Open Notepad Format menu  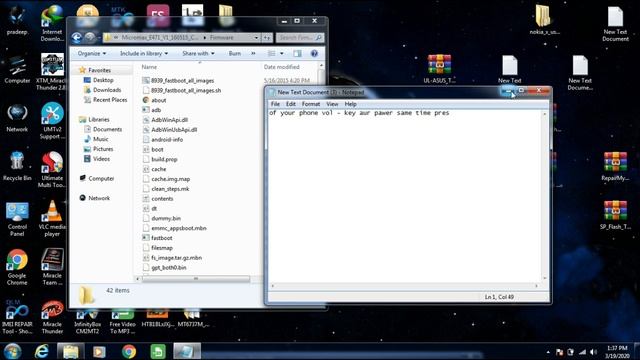(311, 104)
